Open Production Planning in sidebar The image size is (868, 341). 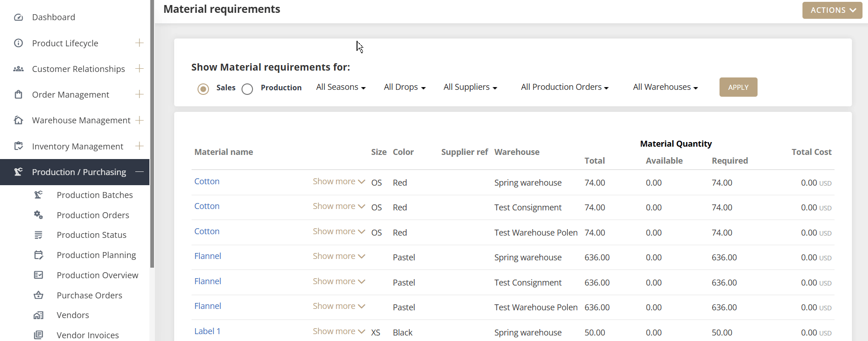(96, 255)
